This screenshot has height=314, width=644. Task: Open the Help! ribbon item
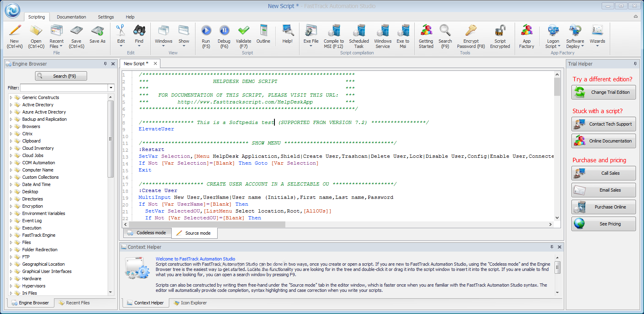288,34
